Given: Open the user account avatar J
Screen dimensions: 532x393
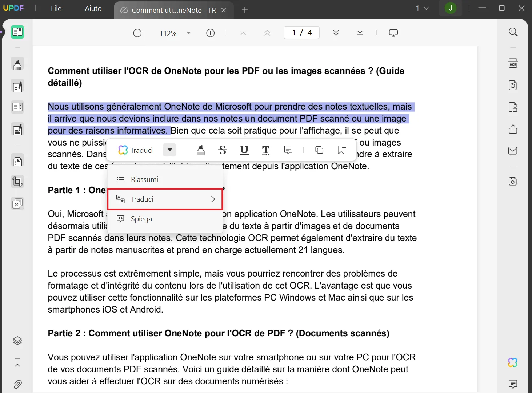Looking at the screenshot, I should 451,8.
